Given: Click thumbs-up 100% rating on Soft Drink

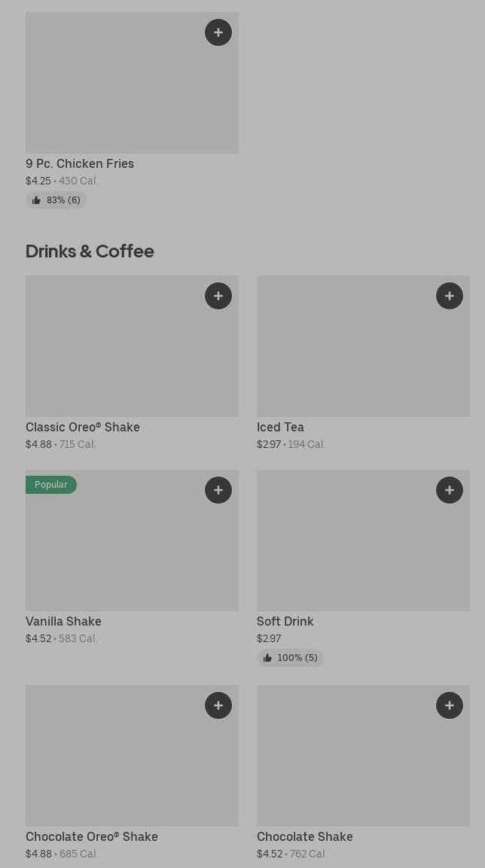Looking at the screenshot, I should [x=290, y=658].
